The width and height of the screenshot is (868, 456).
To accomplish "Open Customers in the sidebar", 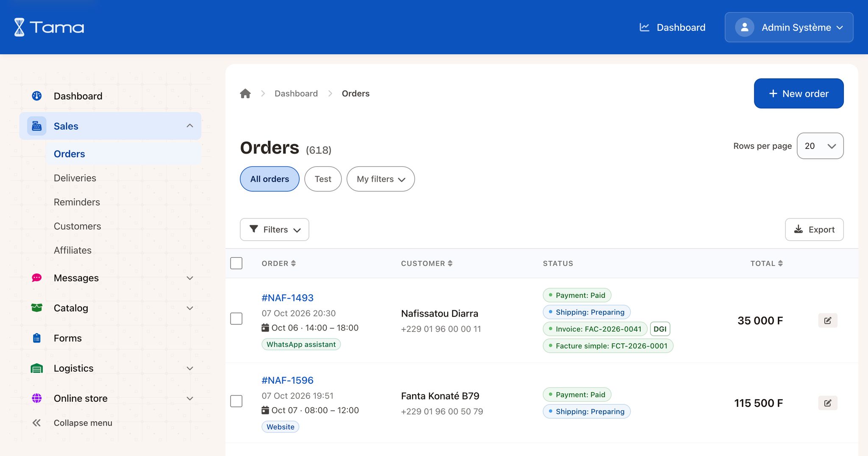I will 78,226.
